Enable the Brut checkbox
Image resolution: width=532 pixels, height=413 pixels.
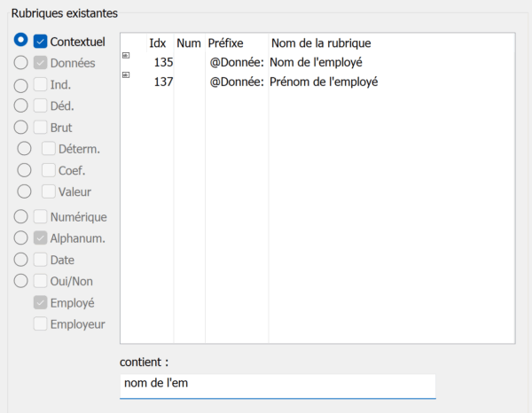tap(40, 128)
